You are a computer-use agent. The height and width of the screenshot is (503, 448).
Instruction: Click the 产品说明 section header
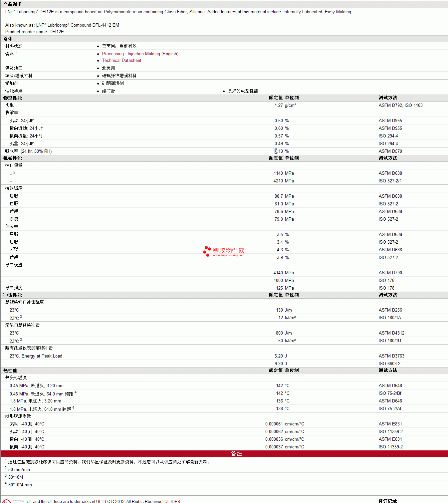(12, 4)
